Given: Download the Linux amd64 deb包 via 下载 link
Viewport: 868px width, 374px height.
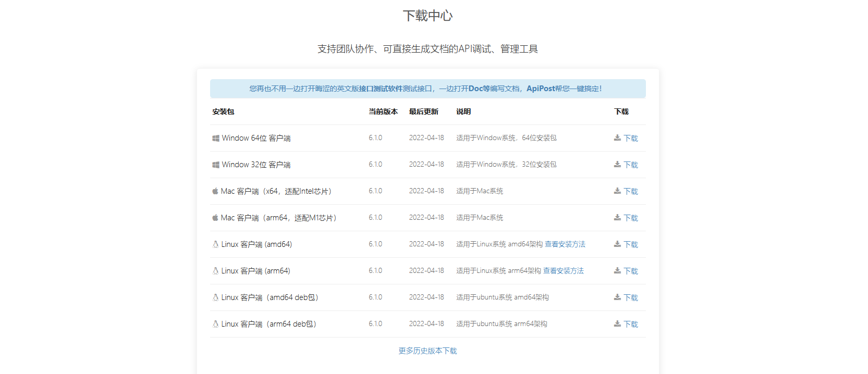Looking at the screenshot, I should pyautogui.click(x=631, y=298).
